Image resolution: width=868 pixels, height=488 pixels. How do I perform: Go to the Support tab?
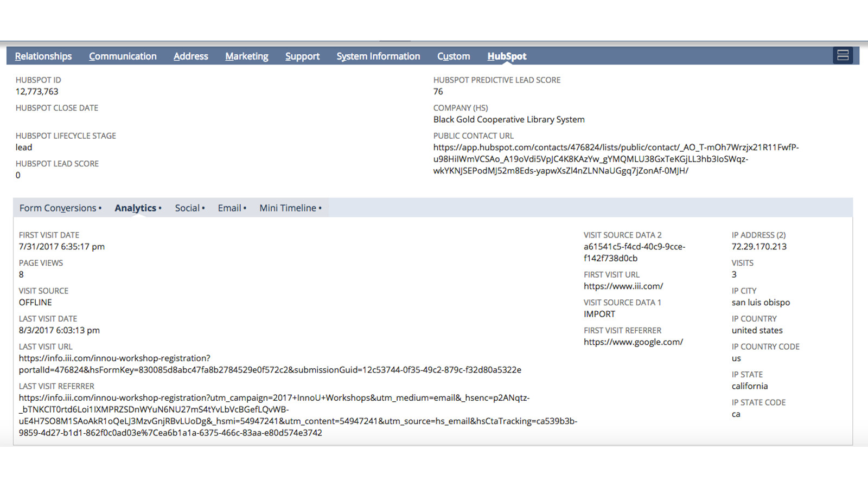pos(302,56)
